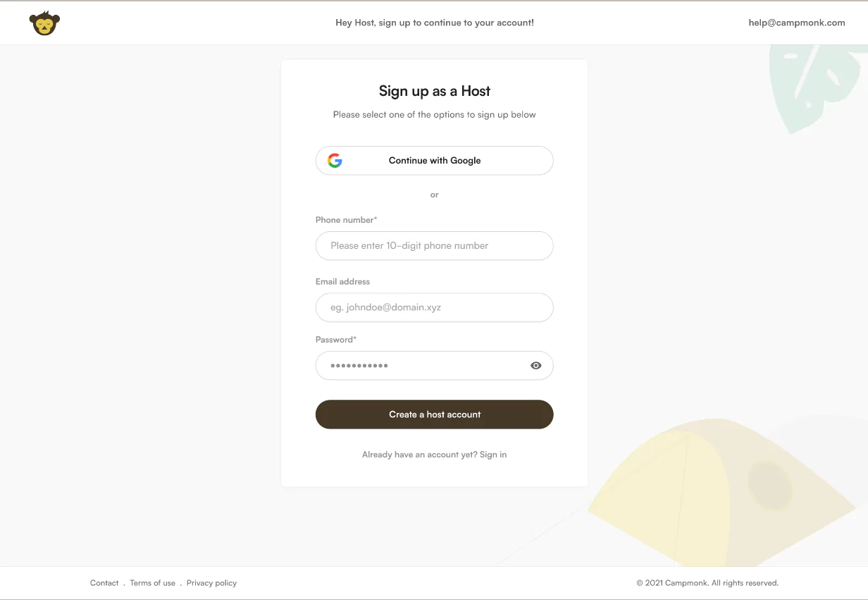Screen dimensions: 868x600
Task: Open the Contact footer link
Action: click(104, 583)
